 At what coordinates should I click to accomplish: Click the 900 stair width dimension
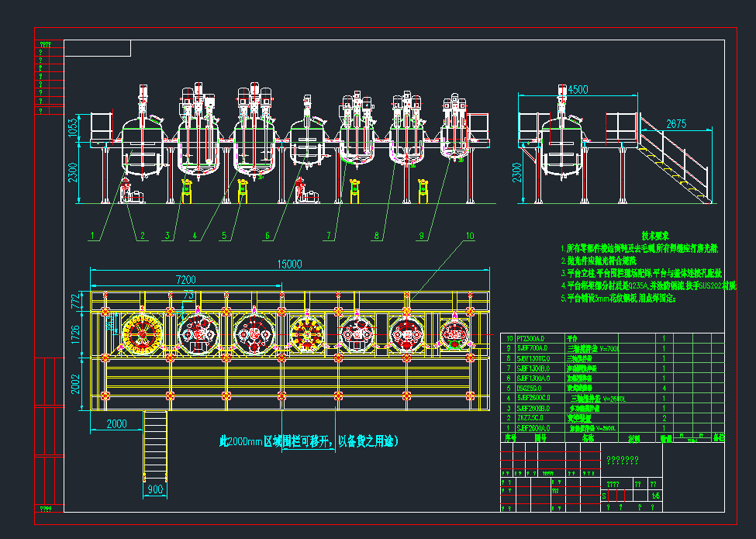point(155,489)
